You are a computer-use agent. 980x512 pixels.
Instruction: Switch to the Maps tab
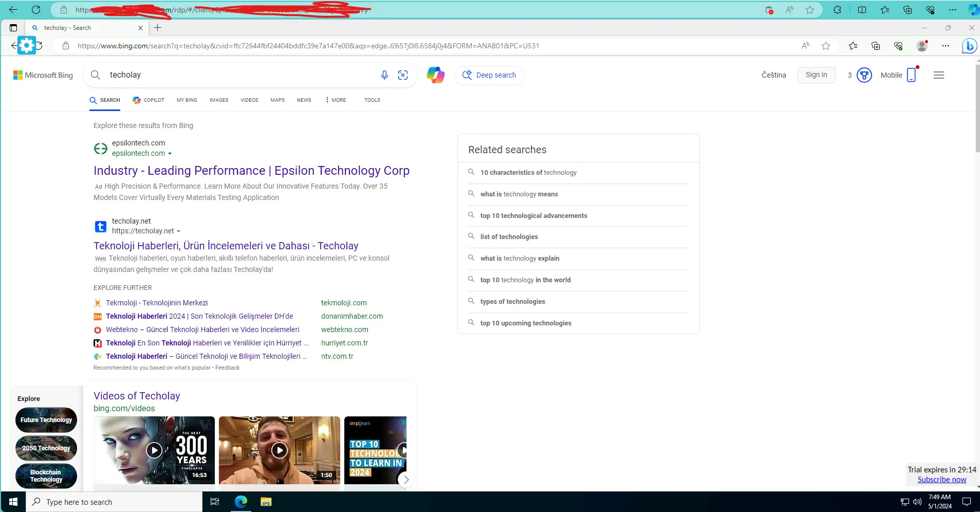tap(278, 100)
